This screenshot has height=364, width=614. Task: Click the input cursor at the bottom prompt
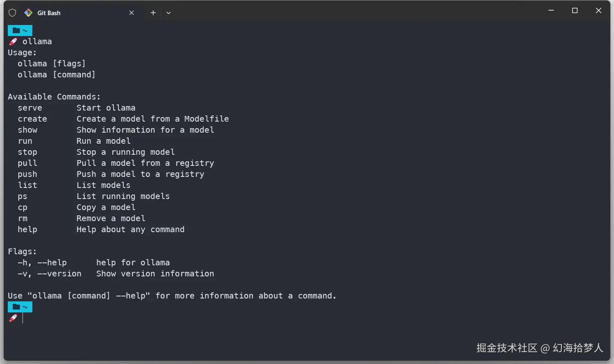click(x=23, y=318)
